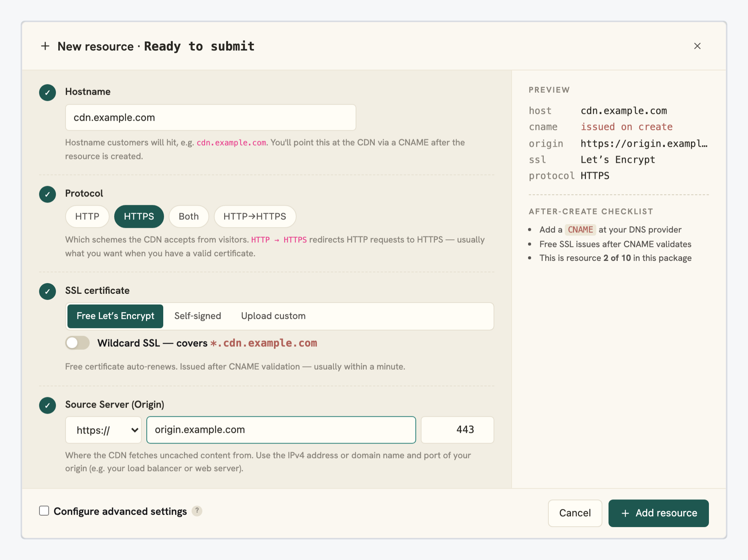Image resolution: width=748 pixels, height=560 pixels.
Task: Select the HTTP→HTTPS redirect option
Action: [255, 216]
